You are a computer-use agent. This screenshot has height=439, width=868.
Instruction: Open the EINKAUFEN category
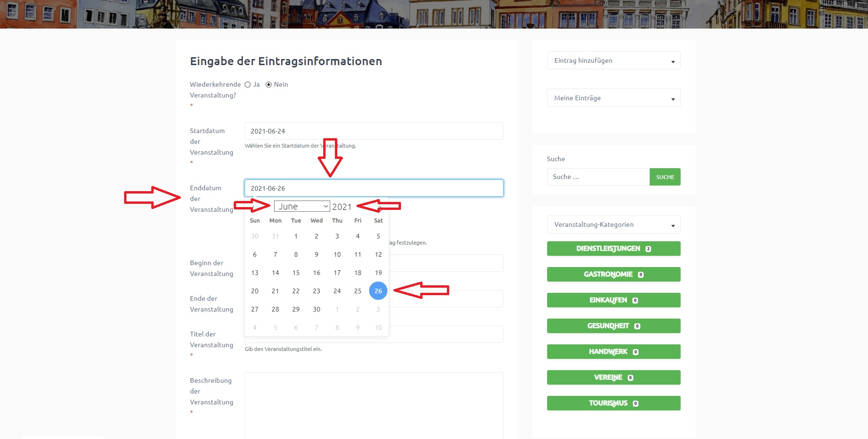(x=613, y=300)
